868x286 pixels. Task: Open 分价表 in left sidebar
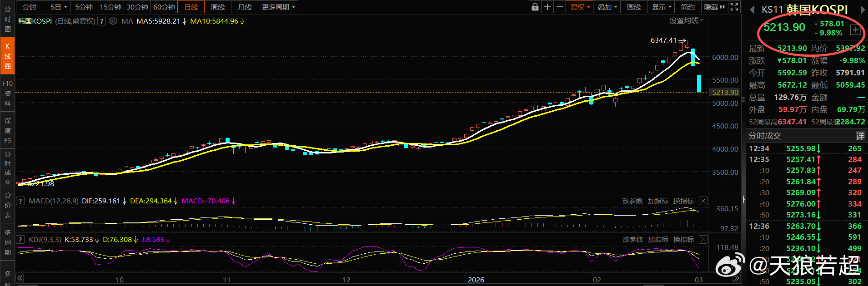pyautogui.click(x=7, y=205)
